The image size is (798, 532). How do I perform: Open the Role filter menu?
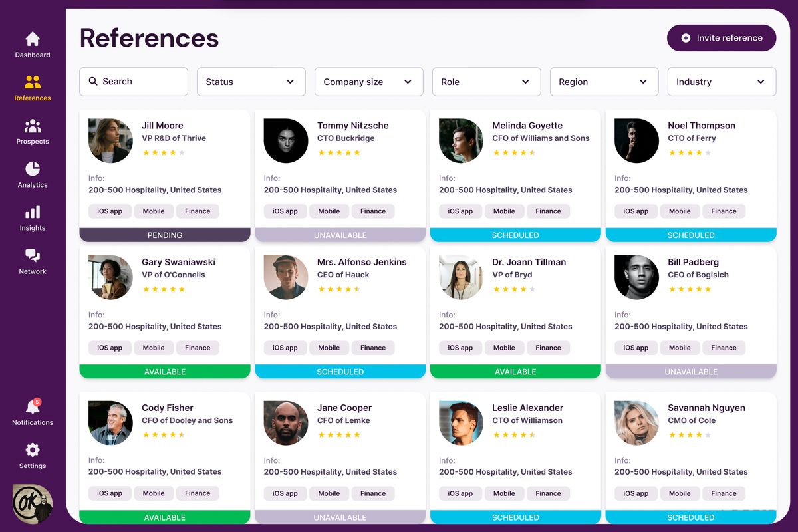(x=486, y=82)
